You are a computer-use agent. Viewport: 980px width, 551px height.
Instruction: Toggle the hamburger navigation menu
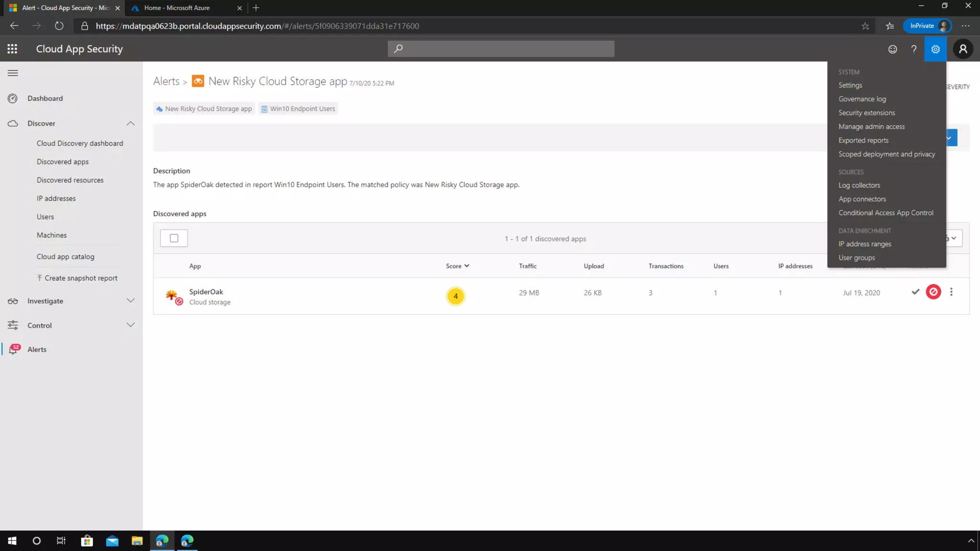(13, 73)
